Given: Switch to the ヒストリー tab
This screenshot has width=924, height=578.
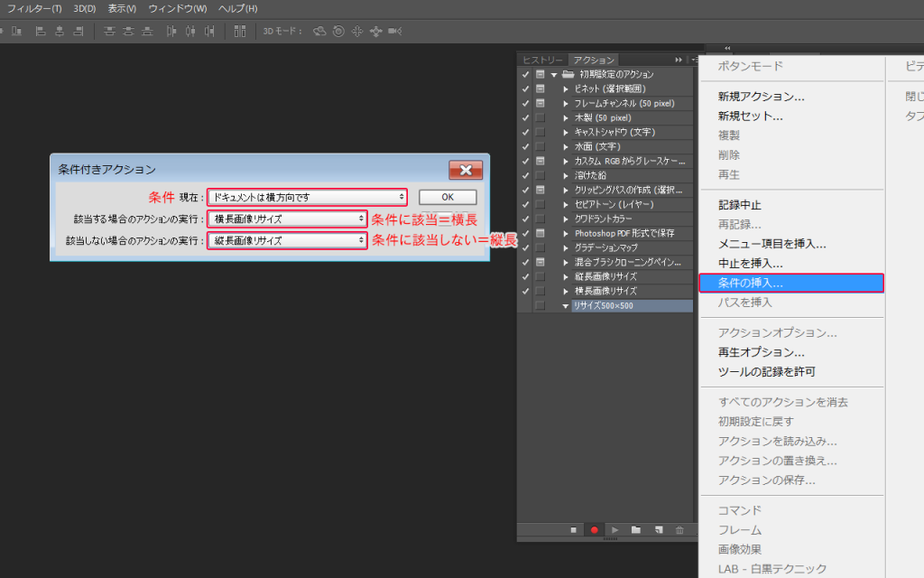Looking at the screenshot, I should [x=542, y=61].
